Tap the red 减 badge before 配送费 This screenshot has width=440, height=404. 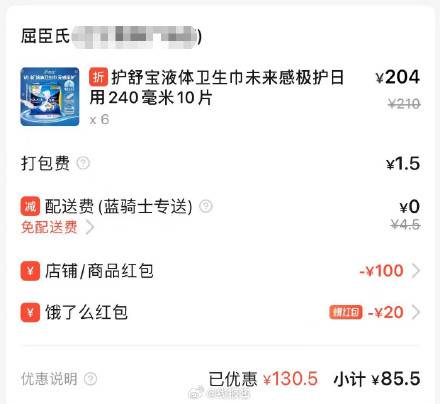pos(30,206)
